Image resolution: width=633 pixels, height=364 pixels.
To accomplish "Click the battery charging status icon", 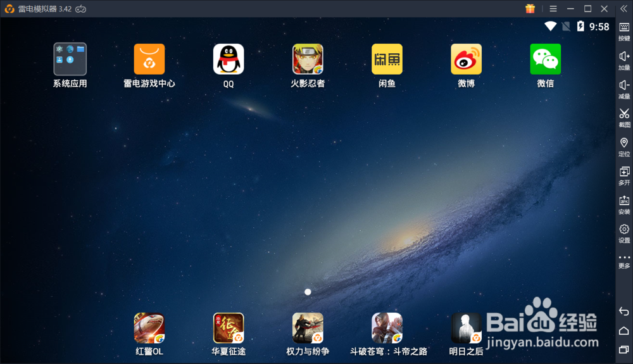I will click(x=580, y=26).
